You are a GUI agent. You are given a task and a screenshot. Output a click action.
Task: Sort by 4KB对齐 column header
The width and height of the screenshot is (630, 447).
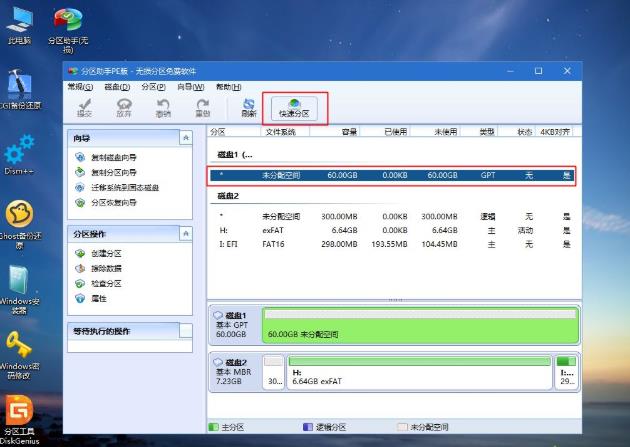point(554,132)
